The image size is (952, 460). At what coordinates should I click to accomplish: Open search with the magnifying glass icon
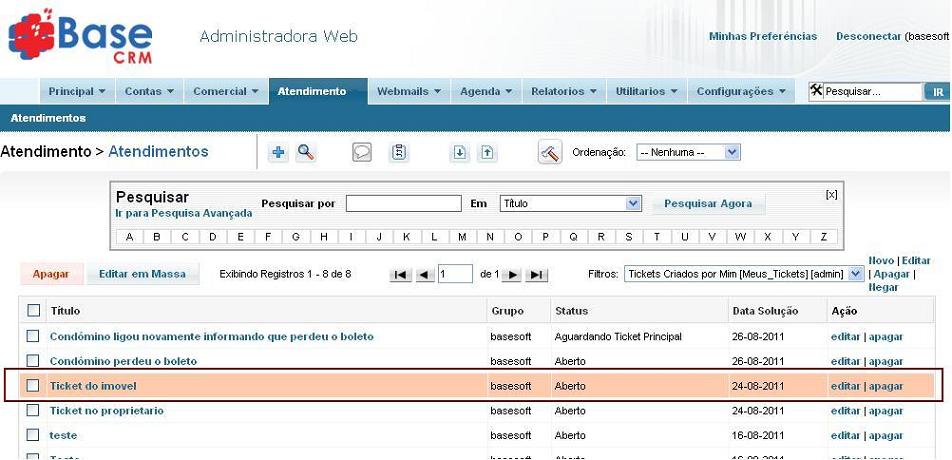(306, 153)
